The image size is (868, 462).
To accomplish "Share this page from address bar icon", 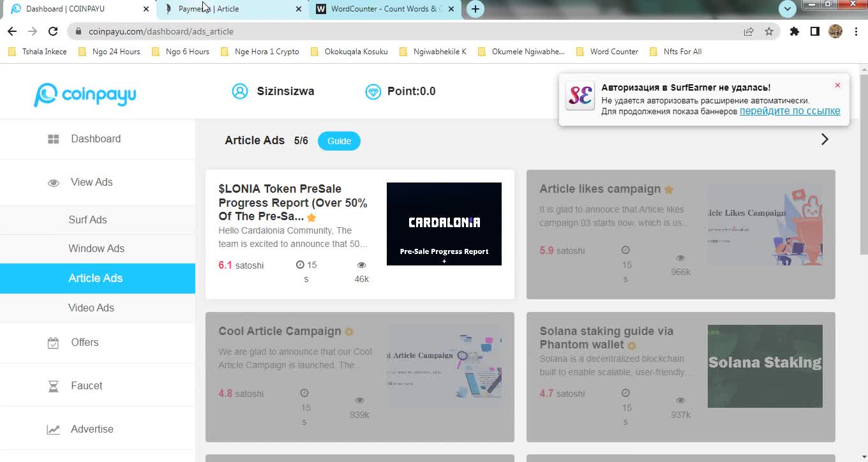I will [749, 31].
